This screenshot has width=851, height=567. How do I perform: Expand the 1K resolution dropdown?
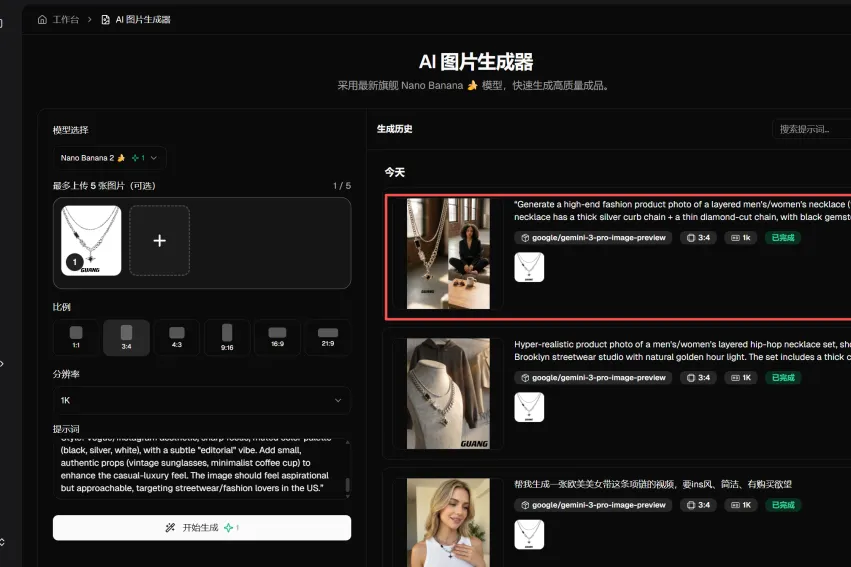coord(201,400)
